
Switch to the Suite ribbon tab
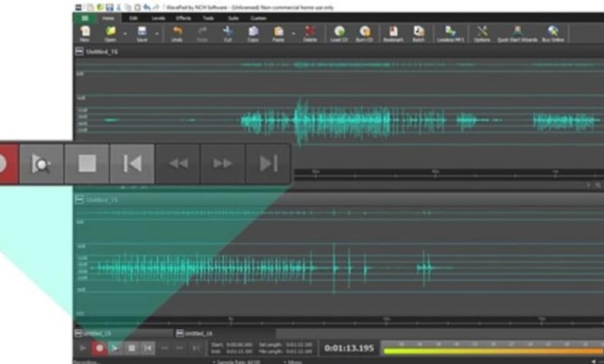click(x=233, y=18)
